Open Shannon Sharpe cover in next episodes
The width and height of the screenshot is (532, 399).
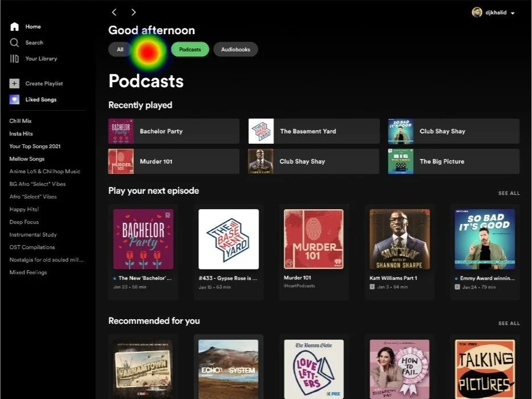pyautogui.click(x=400, y=239)
